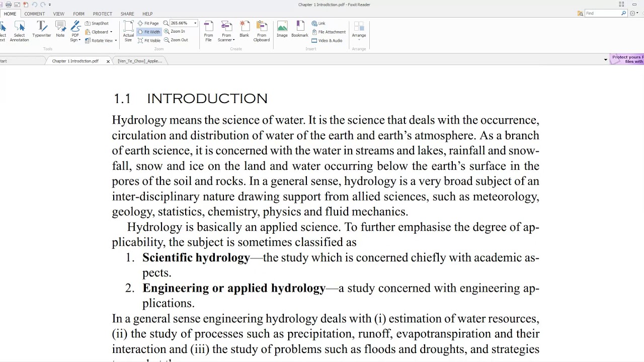Click Fit Page in the Zoom group
644x362 pixels.
148,23
